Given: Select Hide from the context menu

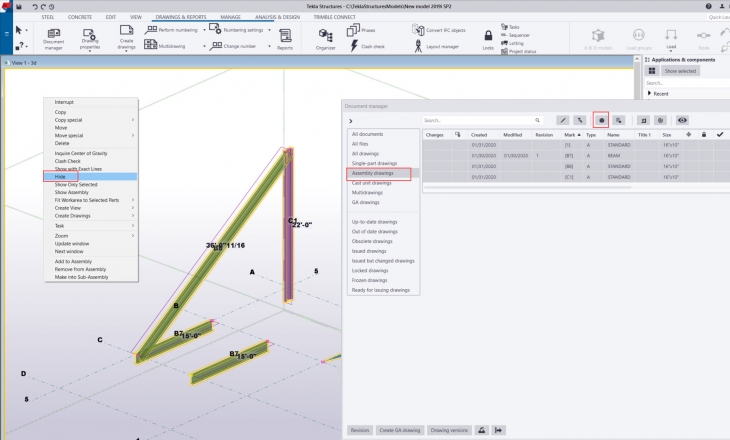Looking at the screenshot, I should 60,176.
